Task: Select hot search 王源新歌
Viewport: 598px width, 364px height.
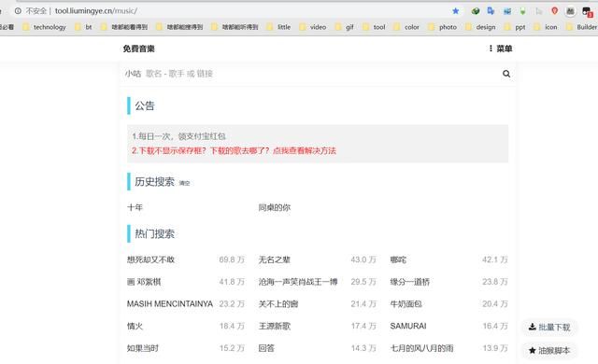Action: click(275, 326)
